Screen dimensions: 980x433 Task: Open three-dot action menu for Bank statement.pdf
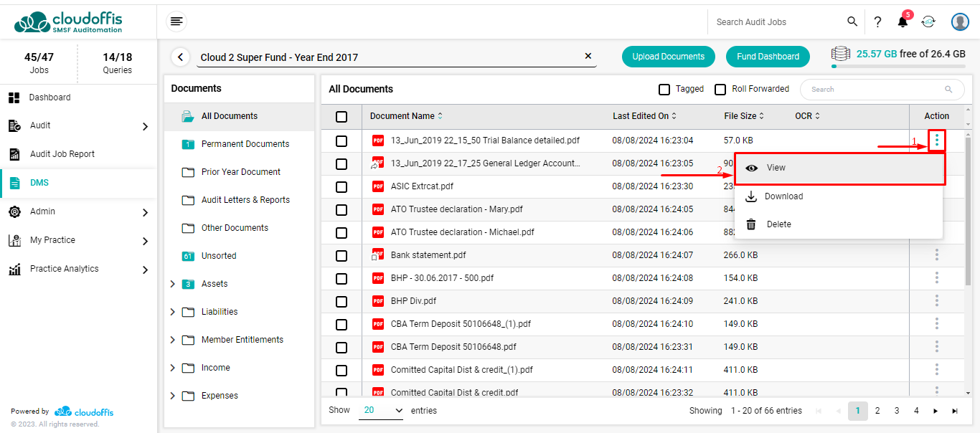[936, 254]
